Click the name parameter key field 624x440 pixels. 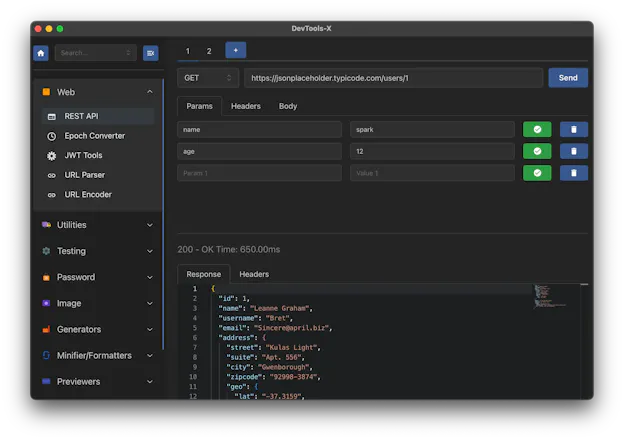point(259,129)
